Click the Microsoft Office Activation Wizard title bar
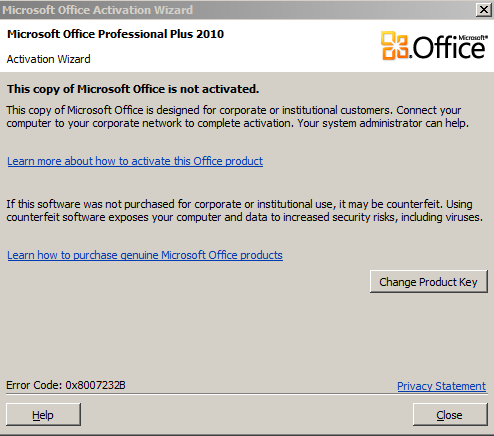The width and height of the screenshot is (494, 436). [x=233, y=10]
